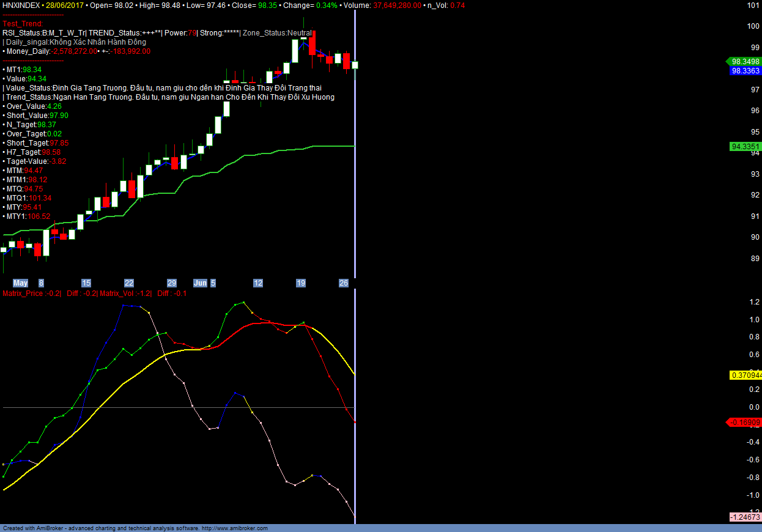Screen dimensions: 762x532
Task: Click the HNXINDEX symbol in chart title
Action: coord(21,5)
